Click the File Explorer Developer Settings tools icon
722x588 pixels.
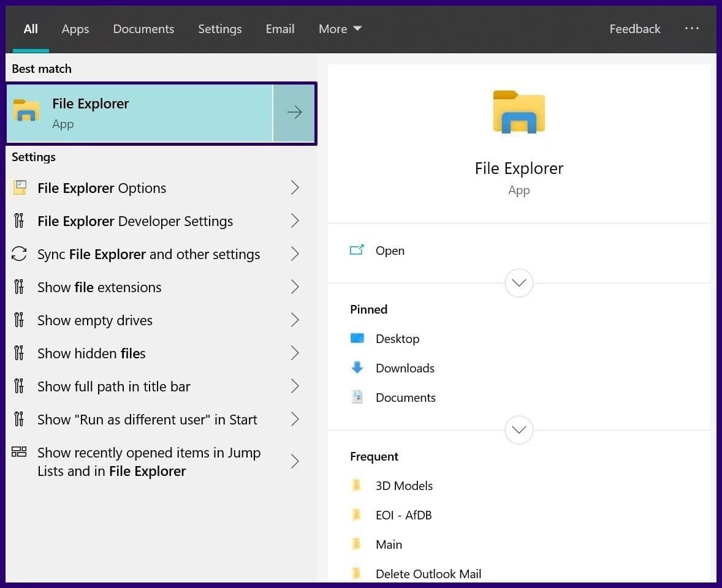(x=19, y=221)
